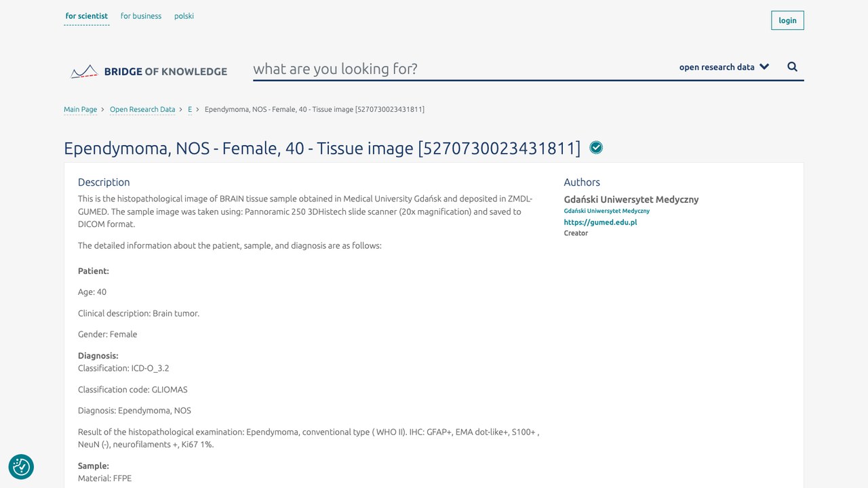The image size is (868, 488).
Task: Click 'Diagnosis: Ependymoma, NOS' text
Action: click(x=134, y=411)
